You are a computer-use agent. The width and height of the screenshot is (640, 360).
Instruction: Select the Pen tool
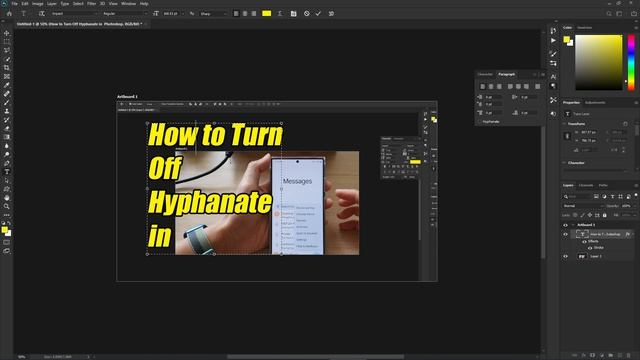tap(7, 163)
